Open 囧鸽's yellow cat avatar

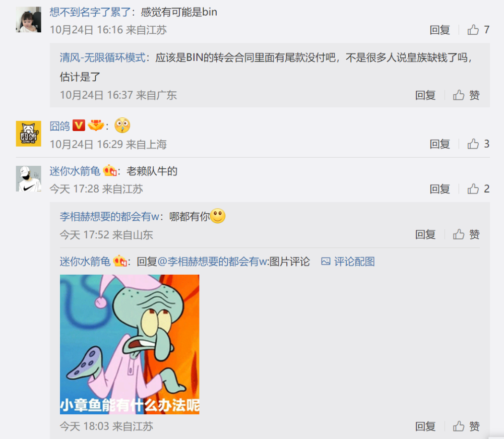pos(29,134)
